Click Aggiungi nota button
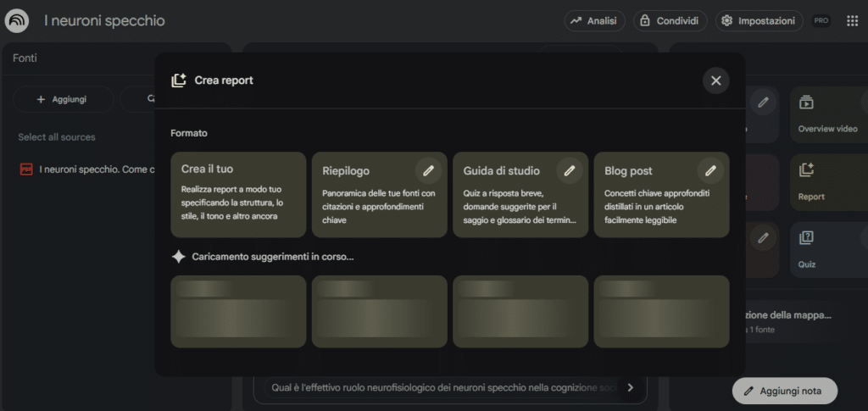 (x=783, y=391)
